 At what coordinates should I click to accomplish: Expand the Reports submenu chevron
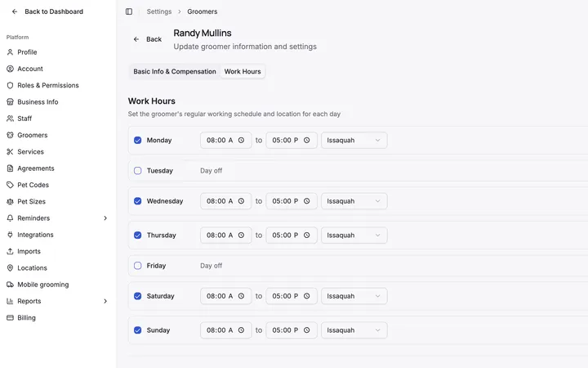pos(105,301)
